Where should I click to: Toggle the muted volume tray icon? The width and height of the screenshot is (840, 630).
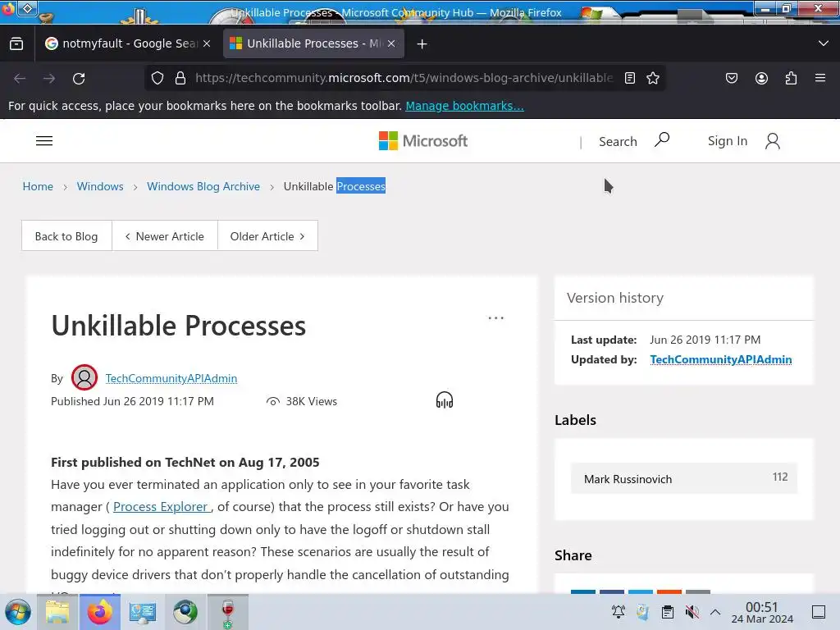[x=692, y=611]
